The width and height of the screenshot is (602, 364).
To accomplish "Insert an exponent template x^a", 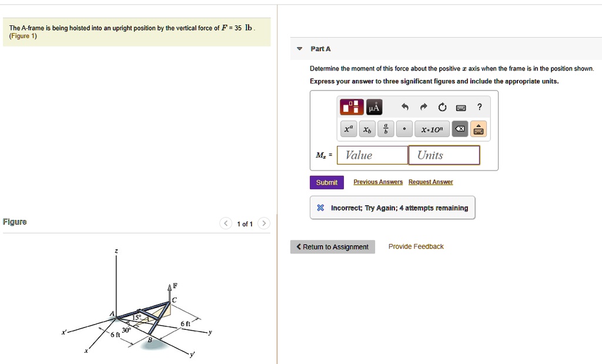I will [349, 129].
